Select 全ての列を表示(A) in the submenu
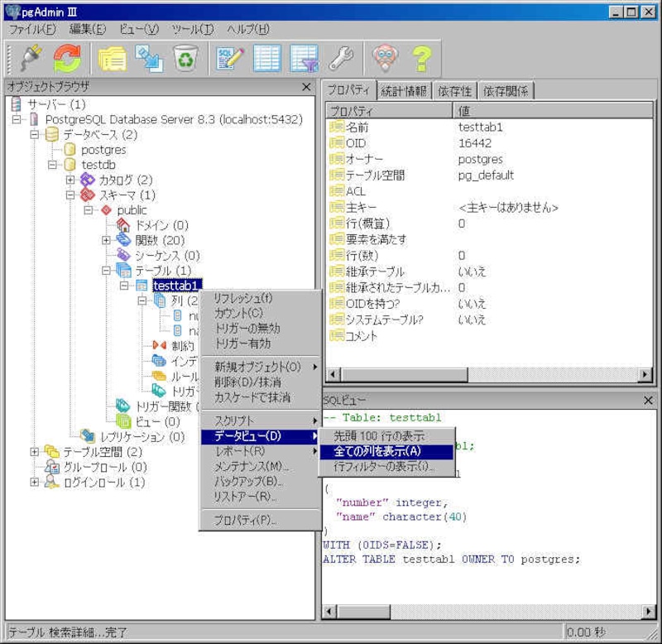This screenshot has height=644, width=662. 377,452
